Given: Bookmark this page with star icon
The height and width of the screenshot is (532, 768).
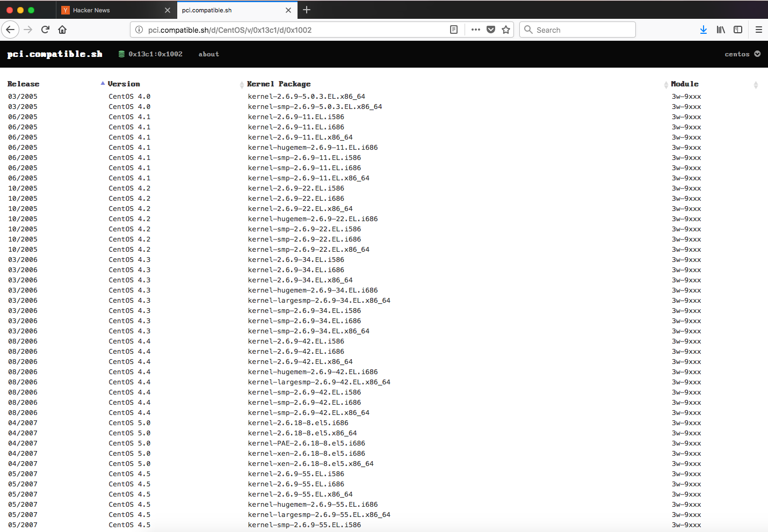Looking at the screenshot, I should [x=506, y=30].
